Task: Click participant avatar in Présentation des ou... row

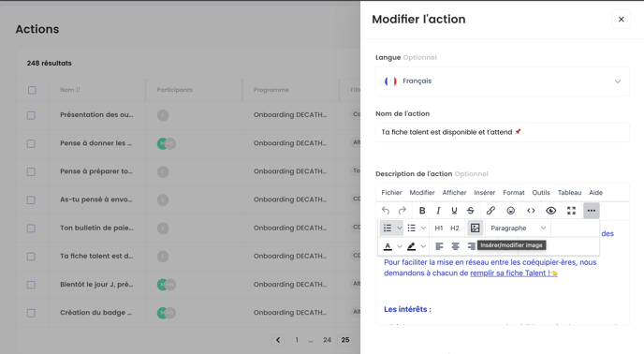Action: (x=163, y=115)
